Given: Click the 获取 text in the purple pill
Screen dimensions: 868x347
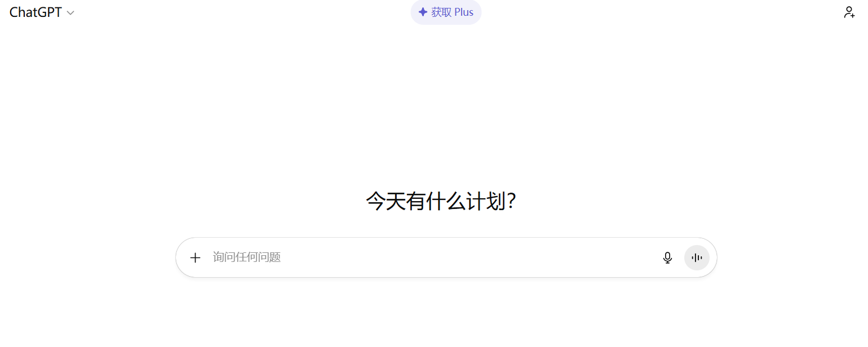Looking at the screenshot, I should click(x=441, y=12).
